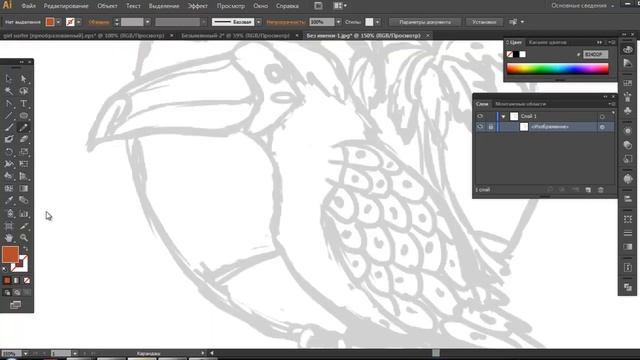Select the Perspective Grid tool
The image size is (640, 360).
pyautogui.click(x=24, y=176)
